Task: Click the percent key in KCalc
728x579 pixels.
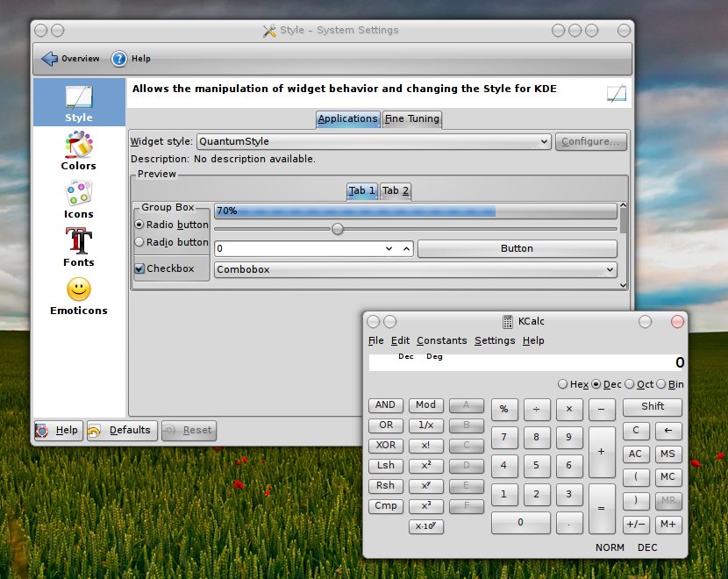Action: tap(503, 409)
